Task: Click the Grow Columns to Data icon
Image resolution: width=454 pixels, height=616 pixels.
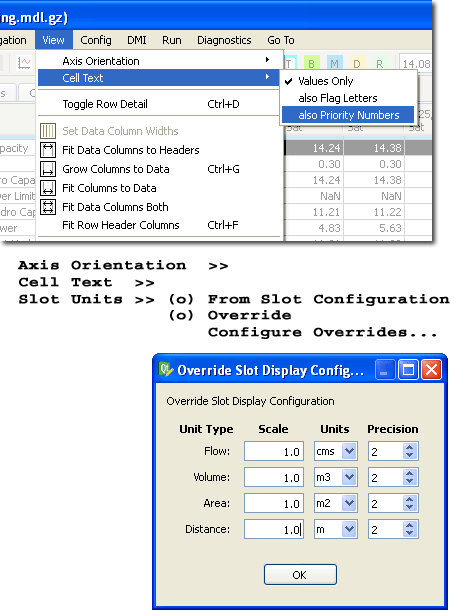Action: pyautogui.click(x=48, y=169)
